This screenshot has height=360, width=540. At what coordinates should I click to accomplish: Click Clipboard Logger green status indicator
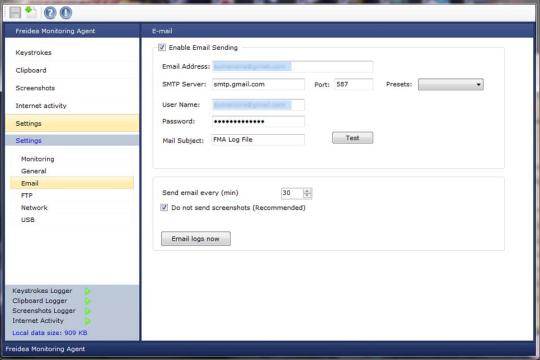point(87,301)
